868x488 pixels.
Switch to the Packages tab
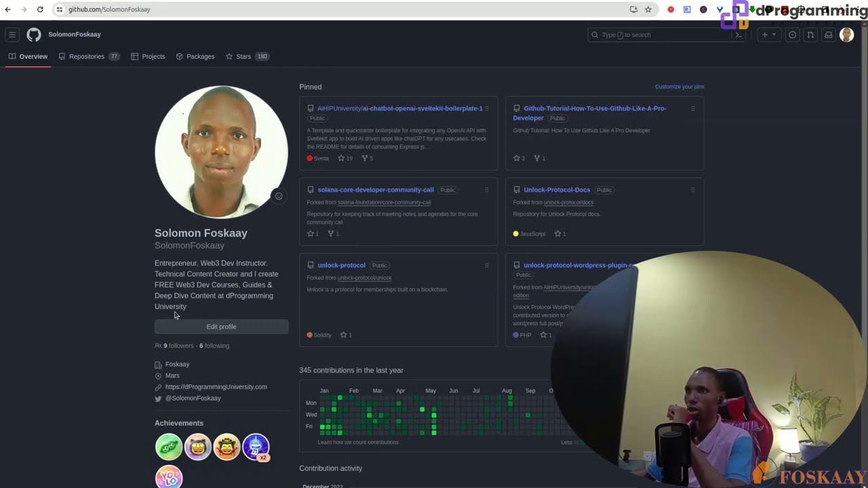point(195,56)
